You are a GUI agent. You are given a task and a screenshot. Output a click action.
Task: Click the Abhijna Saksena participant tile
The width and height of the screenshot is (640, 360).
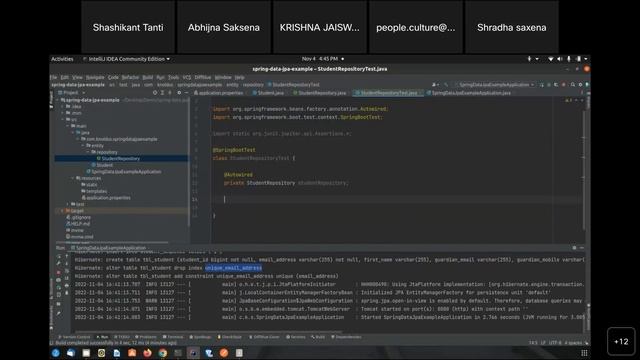coord(224,27)
